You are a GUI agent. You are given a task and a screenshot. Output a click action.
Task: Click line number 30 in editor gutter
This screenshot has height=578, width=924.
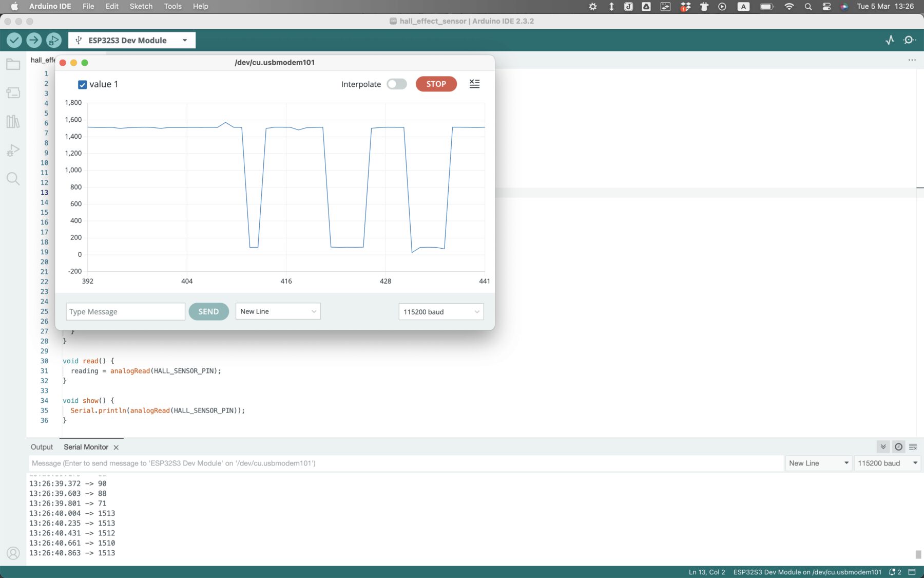tap(44, 361)
